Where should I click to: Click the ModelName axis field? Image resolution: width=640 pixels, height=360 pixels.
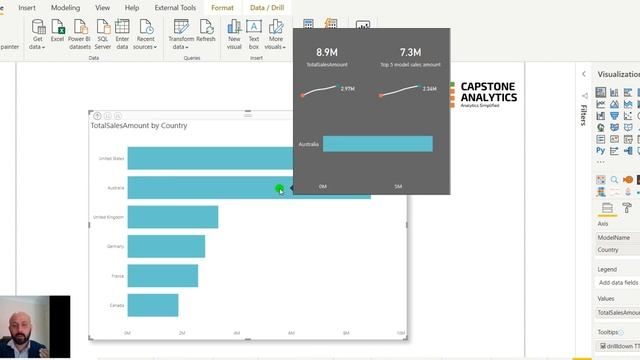tap(617, 237)
